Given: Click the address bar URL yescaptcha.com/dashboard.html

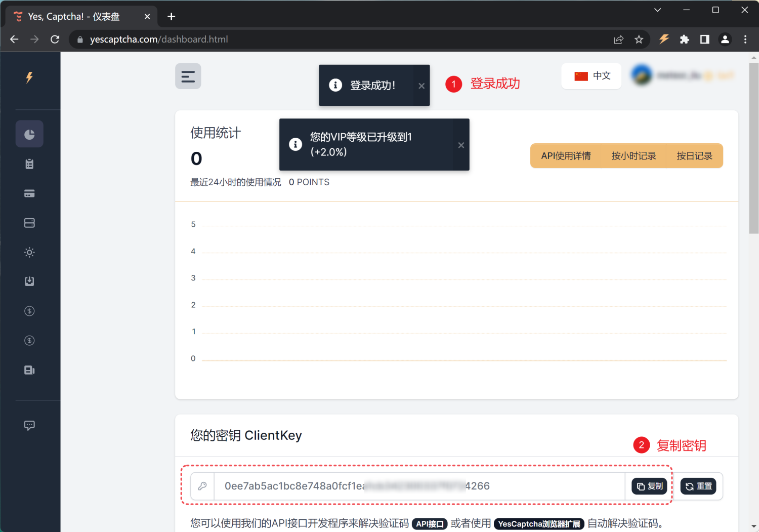Looking at the screenshot, I should tap(159, 39).
